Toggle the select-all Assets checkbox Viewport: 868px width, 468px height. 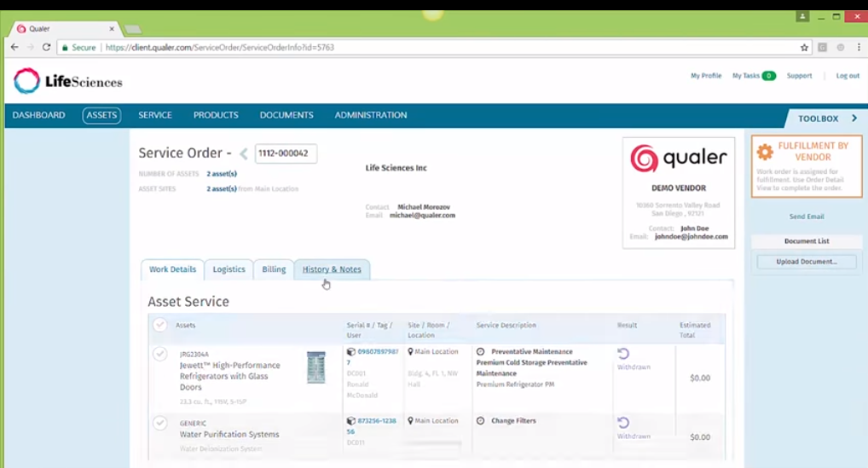pyautogui.click(x=159, y=325)
